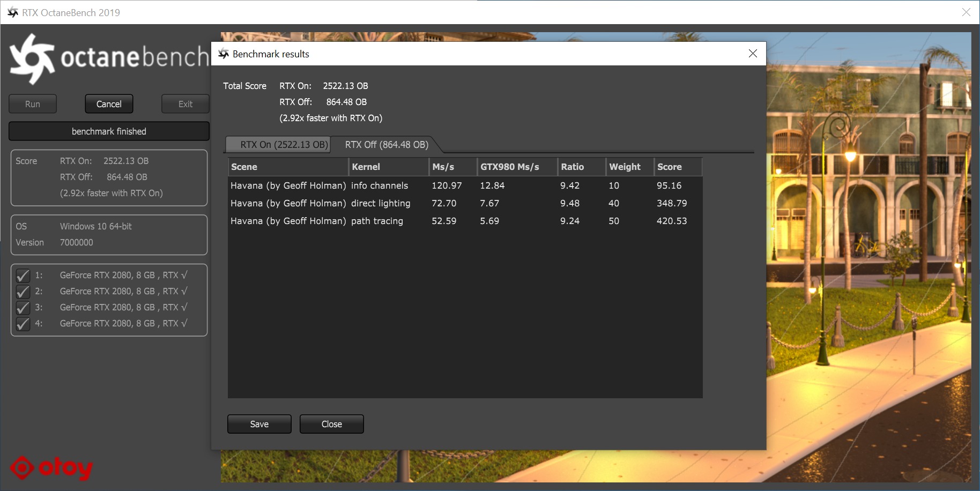Click the Cancel button

coord(109,104)
